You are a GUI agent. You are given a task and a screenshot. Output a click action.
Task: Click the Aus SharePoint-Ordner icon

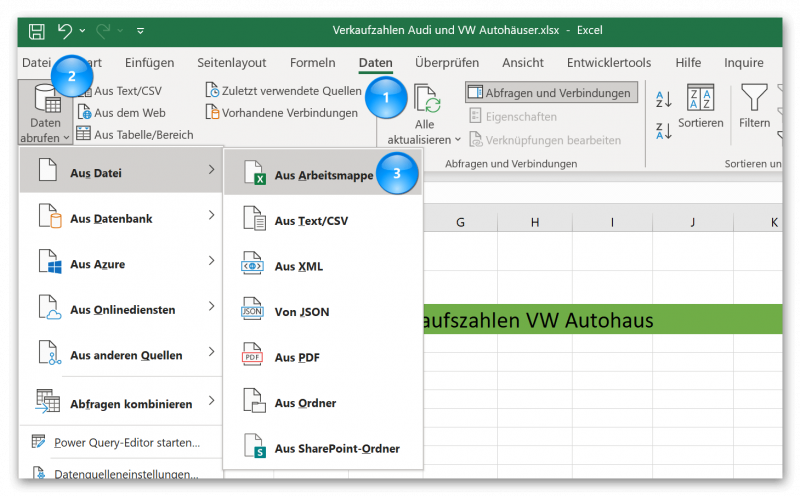pos(254,445)
